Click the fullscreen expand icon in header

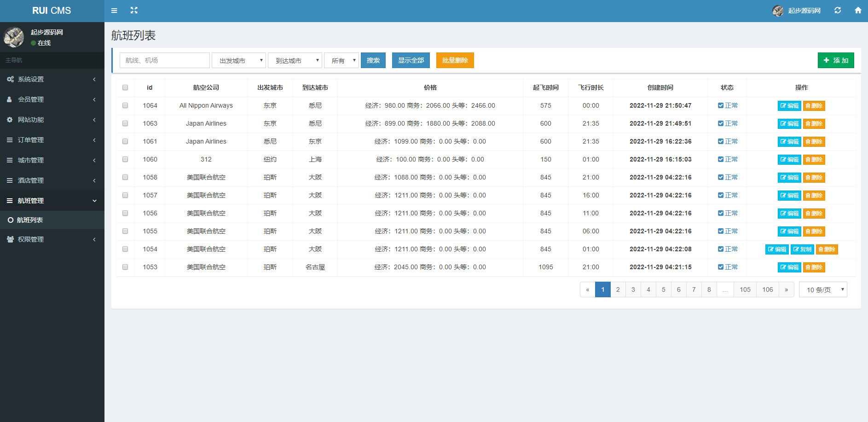pyautogui.click(x=134, y=10)
